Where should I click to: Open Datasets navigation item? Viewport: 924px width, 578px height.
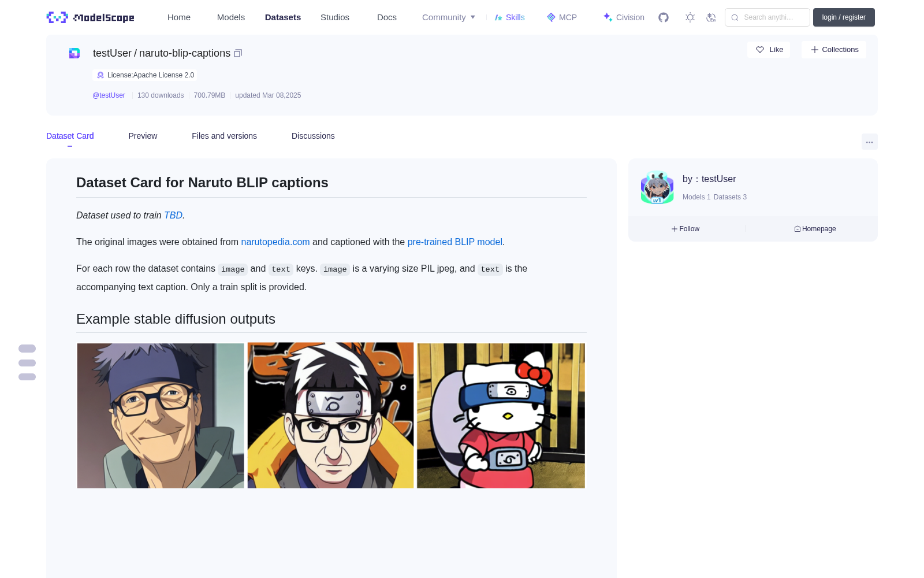[x=283, y=17]
